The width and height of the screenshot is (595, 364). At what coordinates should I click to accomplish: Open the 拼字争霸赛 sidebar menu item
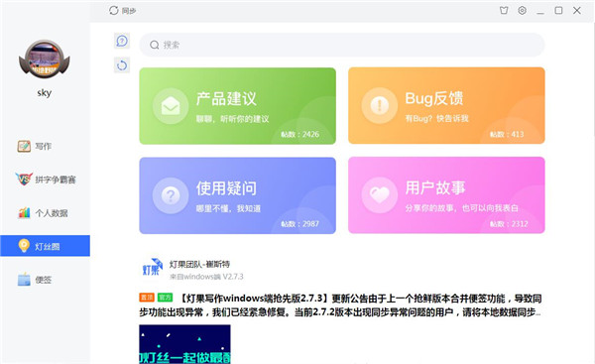click(x=46, y=180)
